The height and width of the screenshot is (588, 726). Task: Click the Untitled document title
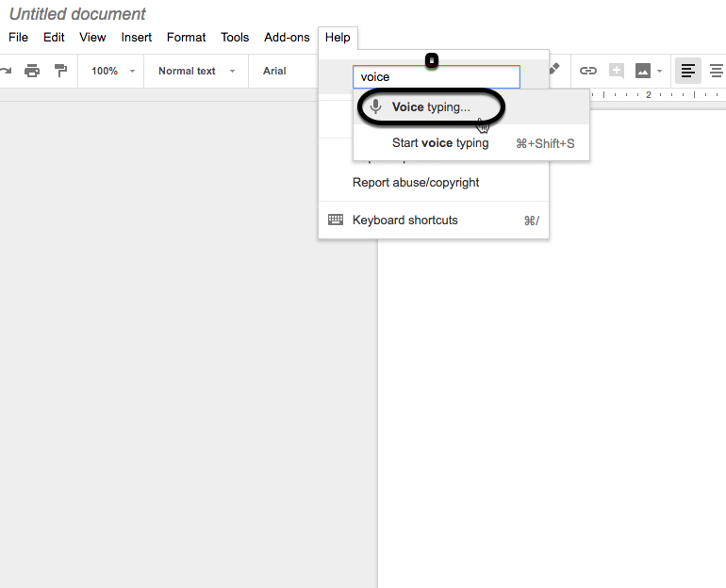coord(77,14)
